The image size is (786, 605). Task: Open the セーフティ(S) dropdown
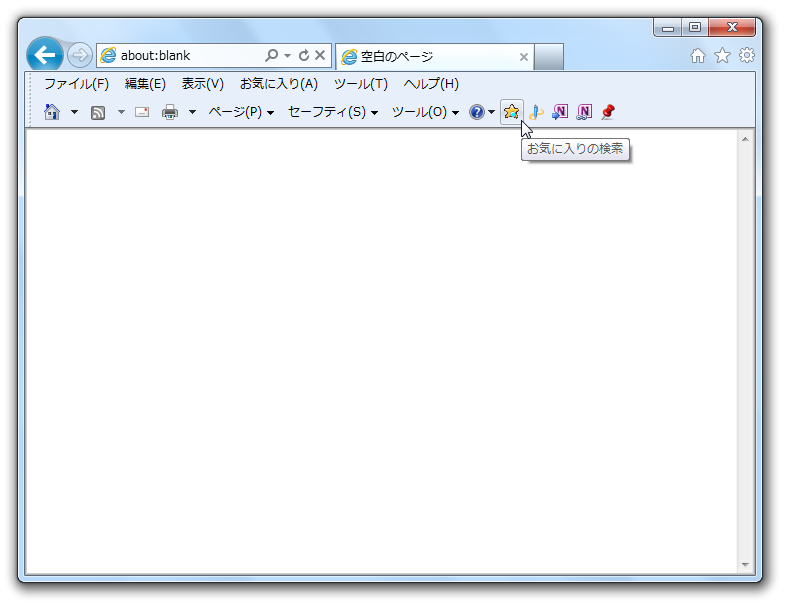[333, 112]
